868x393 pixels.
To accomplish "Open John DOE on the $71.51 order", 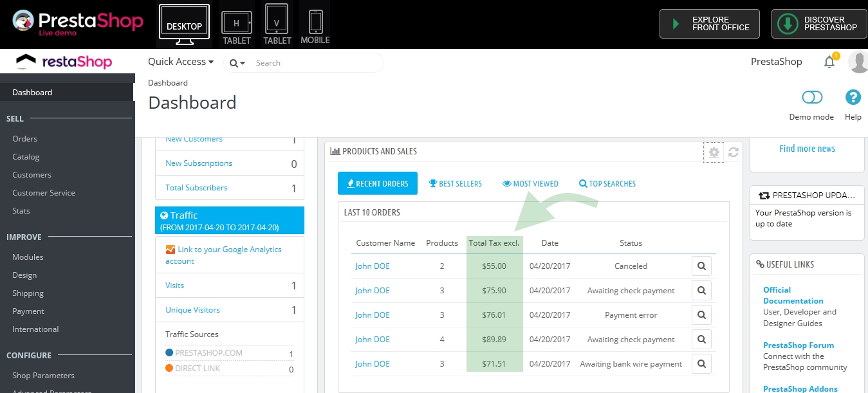I will click(373, 363).
